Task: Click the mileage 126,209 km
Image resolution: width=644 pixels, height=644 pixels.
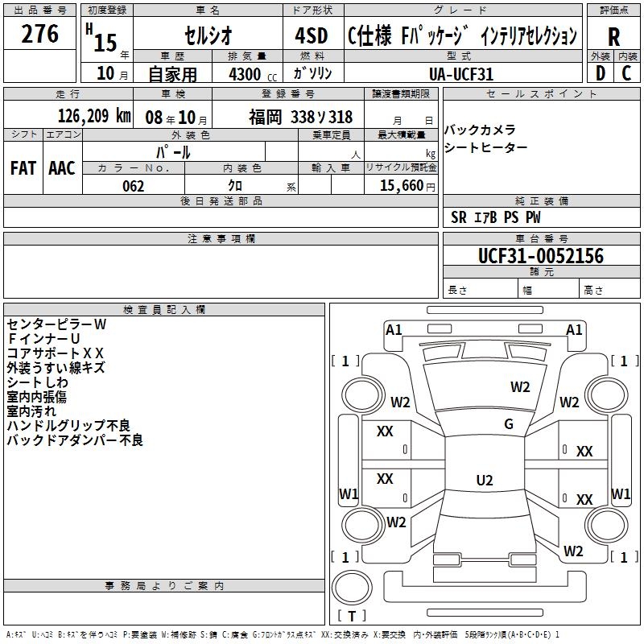Action: tap(94, 116)
